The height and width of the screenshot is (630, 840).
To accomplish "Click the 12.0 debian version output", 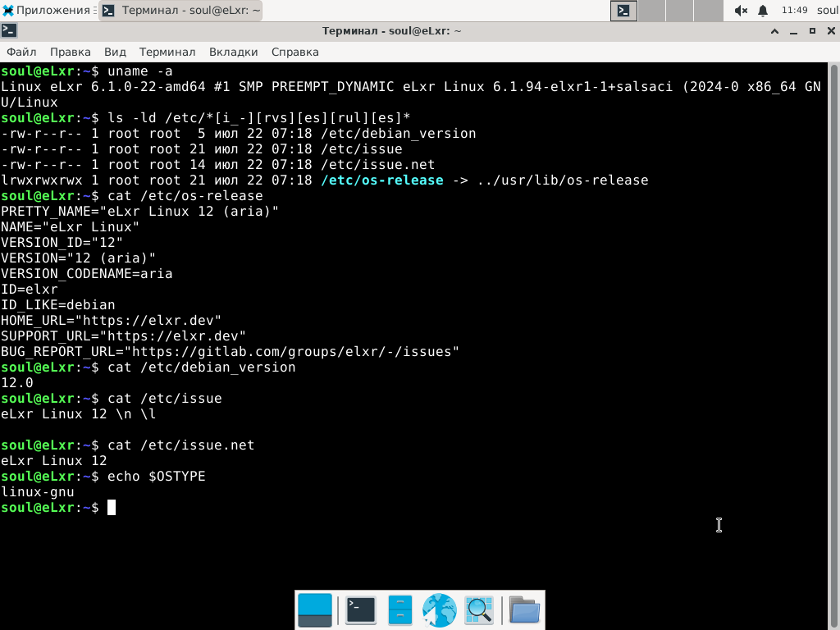I will (x=16, y=383).
